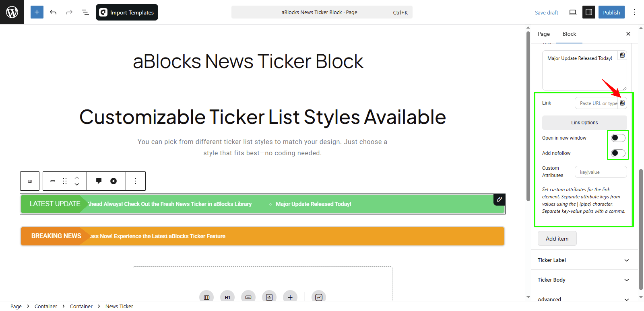Click the button block quick-insert icon
This screenshot has width=644, height=311.
pos(248,297)
